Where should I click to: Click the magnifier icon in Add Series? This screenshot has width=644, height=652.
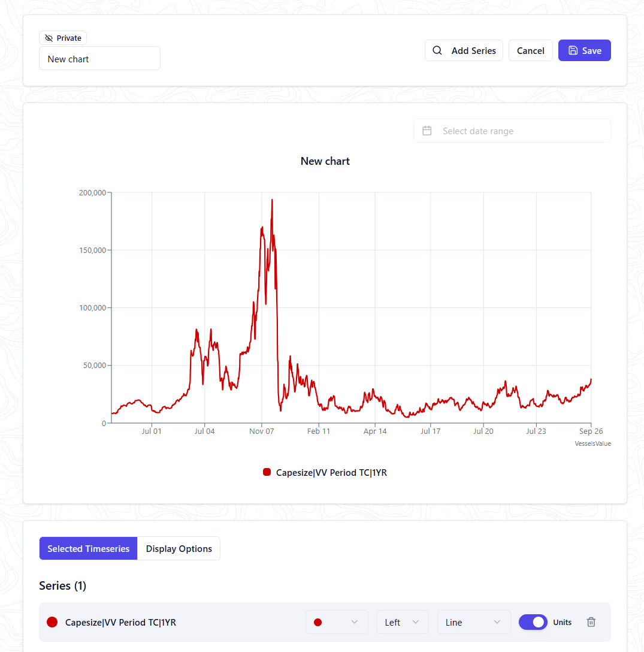click(437, 50)
